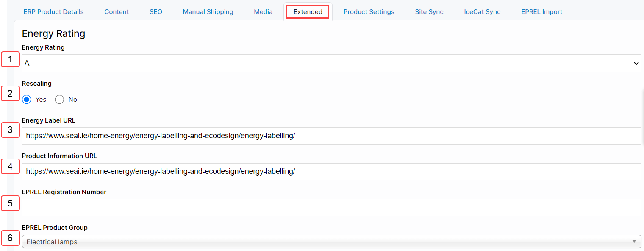Expand the Energy Rating dropdown
Viewport: 644px width, 251px height.
(331, 63)
